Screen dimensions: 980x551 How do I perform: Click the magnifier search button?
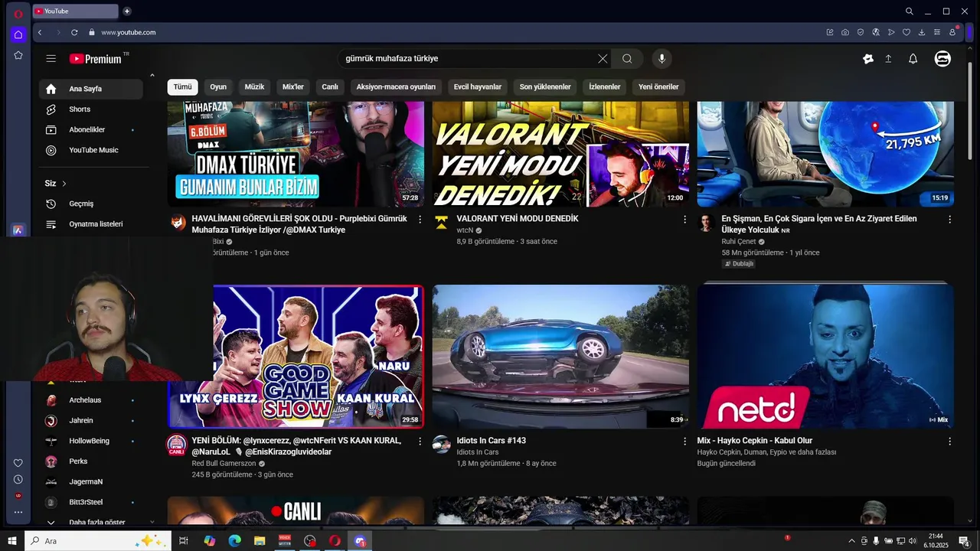(x=627, y=59)
